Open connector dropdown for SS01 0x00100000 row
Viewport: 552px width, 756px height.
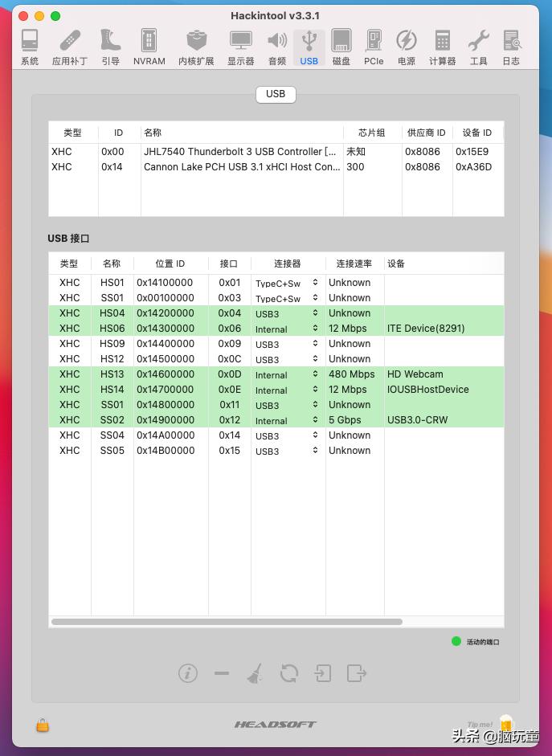tap(288, 298)
